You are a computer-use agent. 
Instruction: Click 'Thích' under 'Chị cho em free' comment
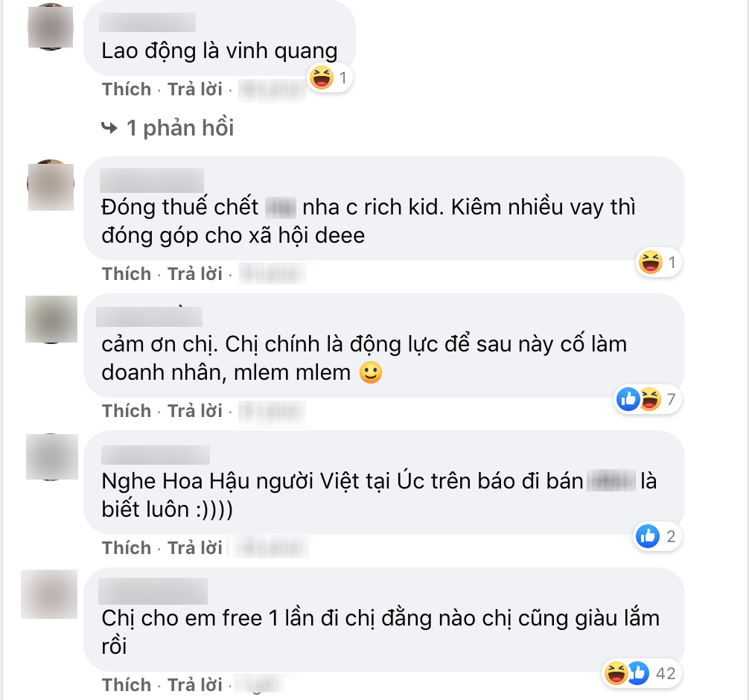tap(127, 685)
